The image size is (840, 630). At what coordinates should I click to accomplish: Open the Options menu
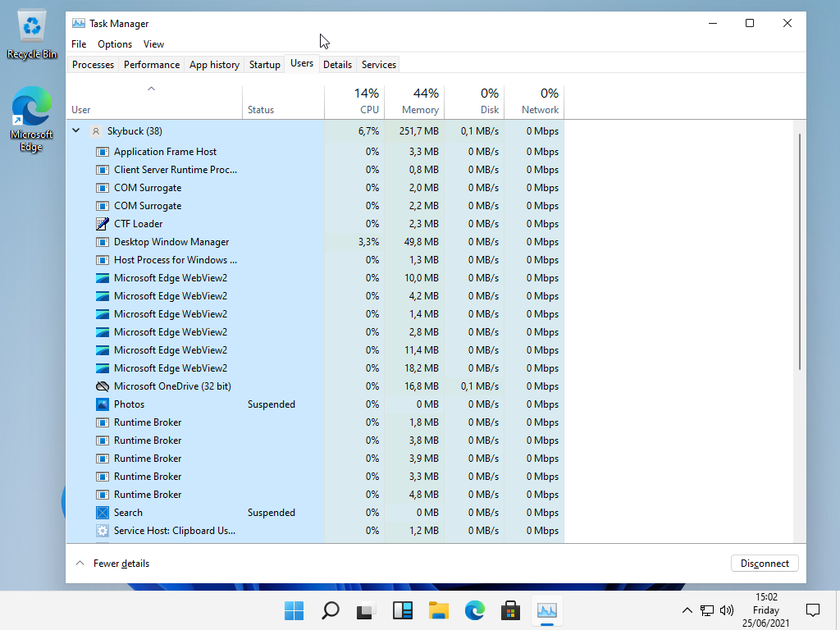115,44
